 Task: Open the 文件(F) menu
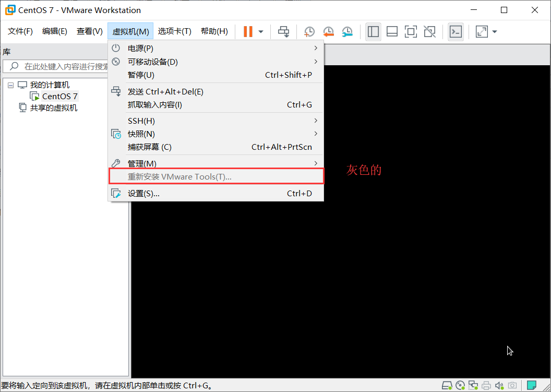coord(20,31)
